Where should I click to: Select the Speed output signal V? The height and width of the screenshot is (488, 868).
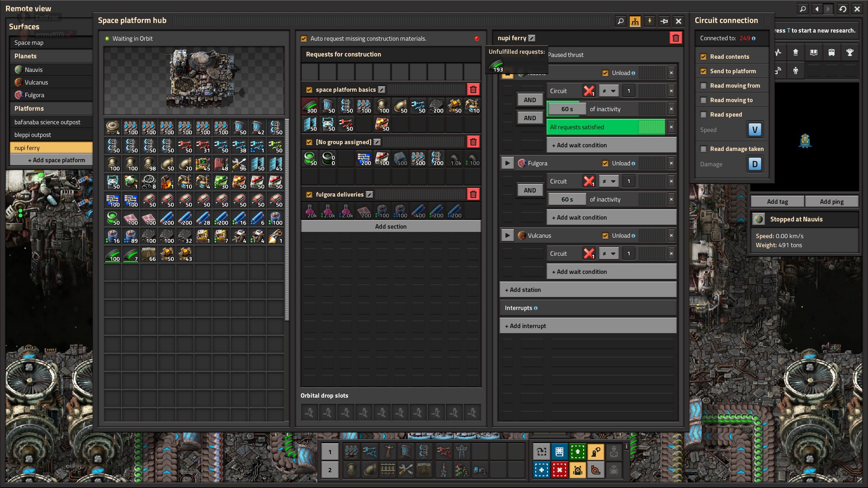coord(755,130)
